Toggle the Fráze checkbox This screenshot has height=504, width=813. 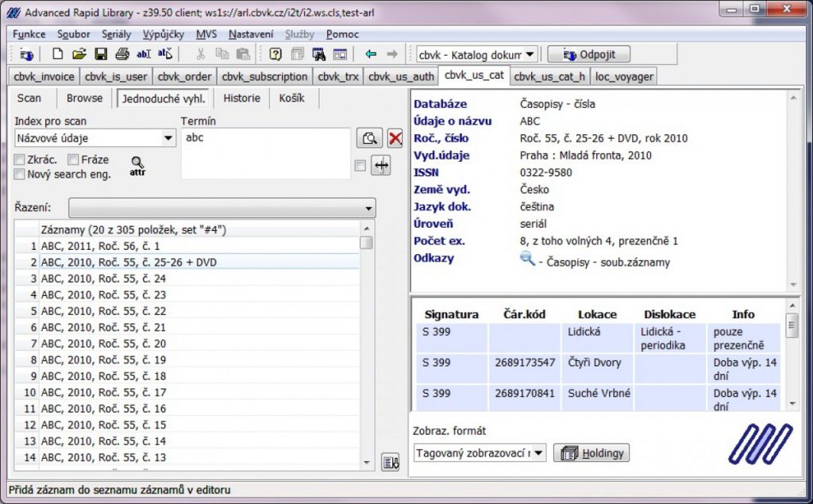click(73, 160)
